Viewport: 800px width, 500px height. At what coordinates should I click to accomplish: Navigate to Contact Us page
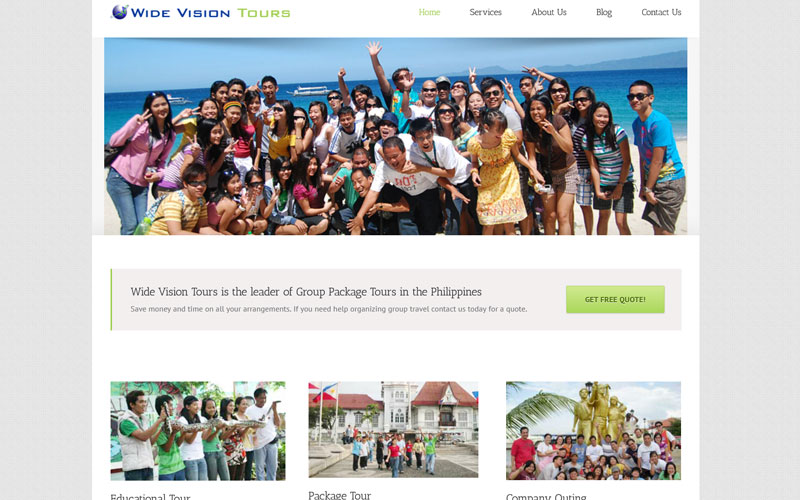[661, 12]
